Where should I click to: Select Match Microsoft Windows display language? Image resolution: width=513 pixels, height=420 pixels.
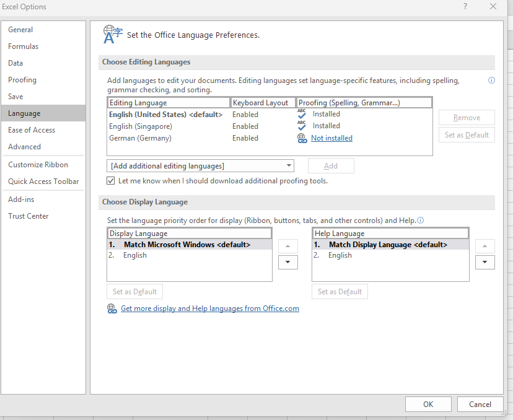click(190, 245)
